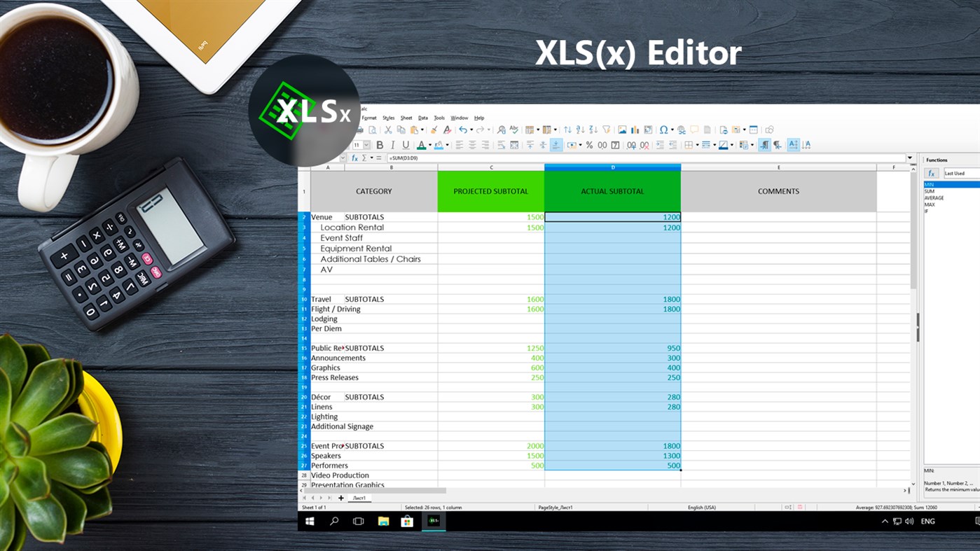Expand the borders dropdown arrow

(696, 145)
